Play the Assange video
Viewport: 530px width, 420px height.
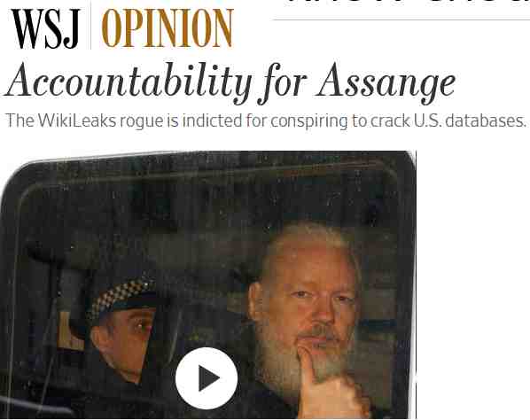pos(207,378)
